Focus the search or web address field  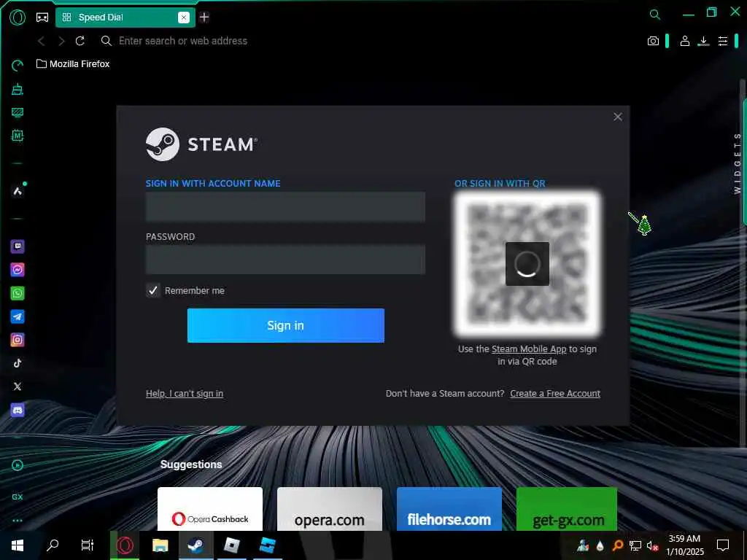[183, 41]
